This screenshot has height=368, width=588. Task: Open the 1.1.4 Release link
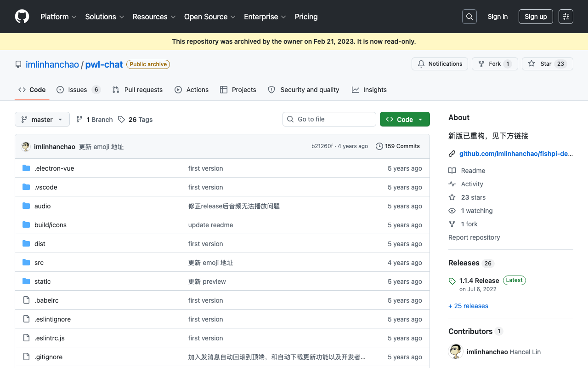click(479, 281)
